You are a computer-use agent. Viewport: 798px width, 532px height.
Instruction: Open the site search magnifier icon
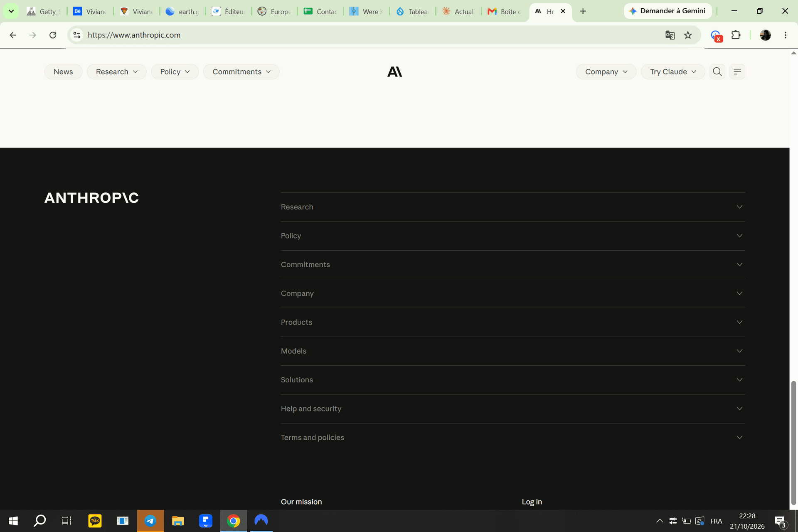pos(717,71)
